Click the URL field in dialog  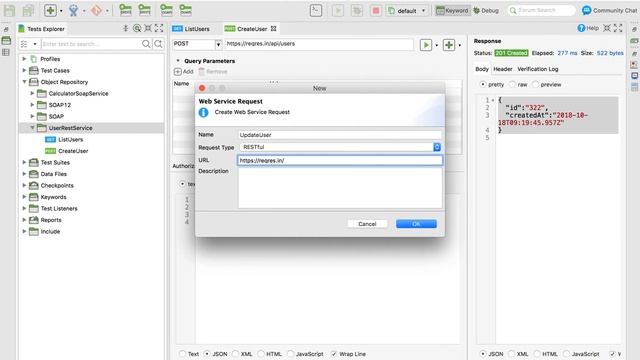click(340, 160)
